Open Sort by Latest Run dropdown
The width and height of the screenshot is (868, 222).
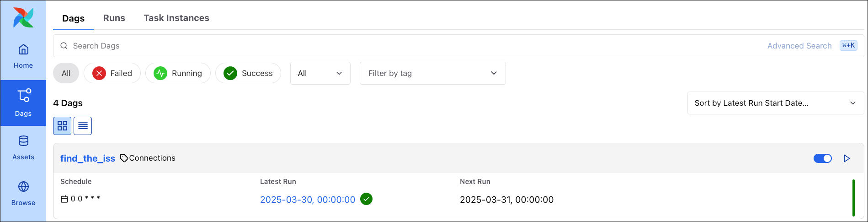775,103
